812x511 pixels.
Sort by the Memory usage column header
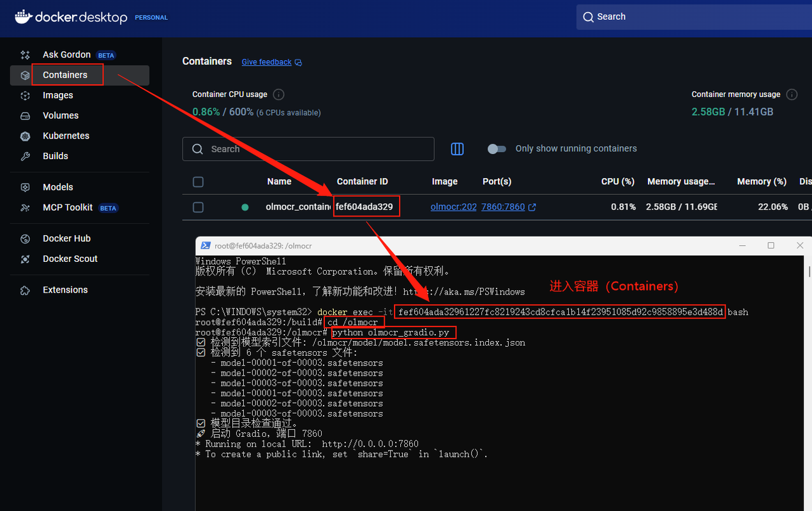pos(681,181)
